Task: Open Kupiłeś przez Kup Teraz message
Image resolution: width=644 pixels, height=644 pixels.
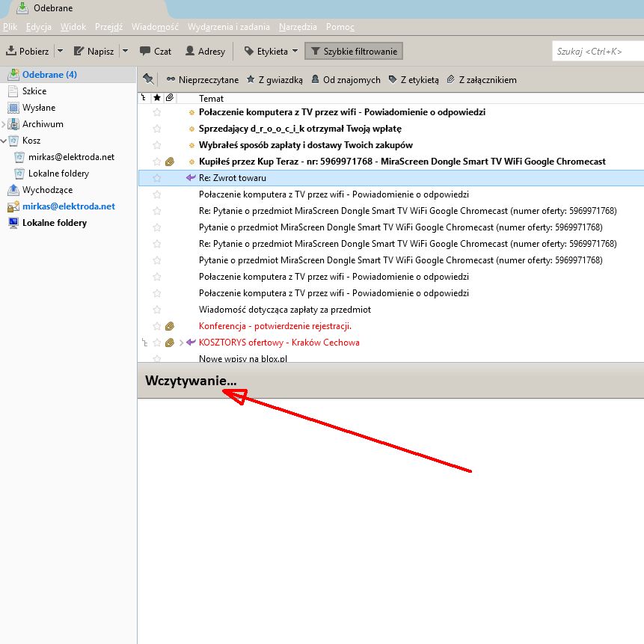Action: tap(402, 162)
